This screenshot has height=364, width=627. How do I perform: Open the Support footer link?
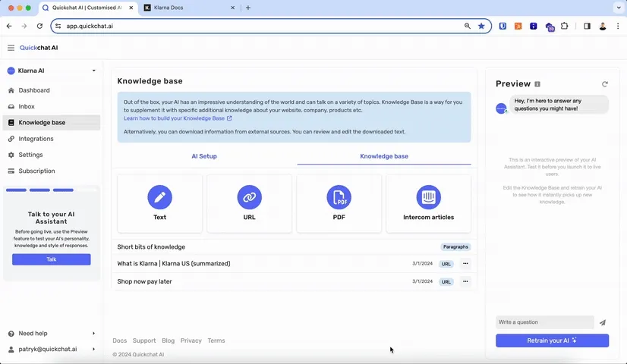tap(144, 340)
